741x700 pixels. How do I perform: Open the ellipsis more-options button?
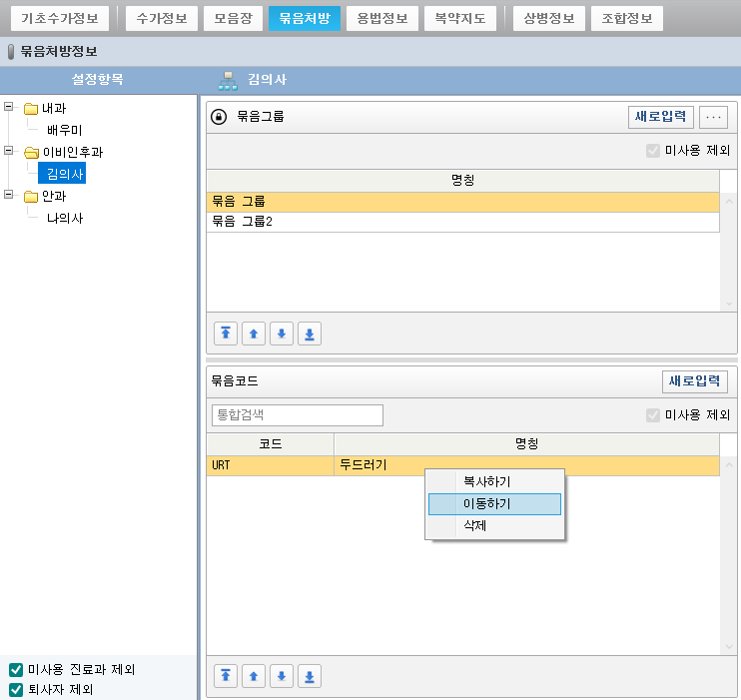tap(713, 117)
